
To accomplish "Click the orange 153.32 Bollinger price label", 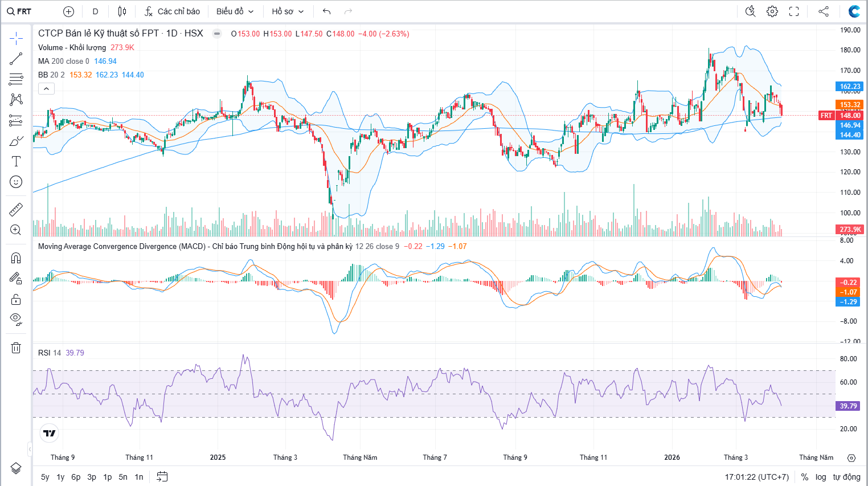I will click(849, 105).
